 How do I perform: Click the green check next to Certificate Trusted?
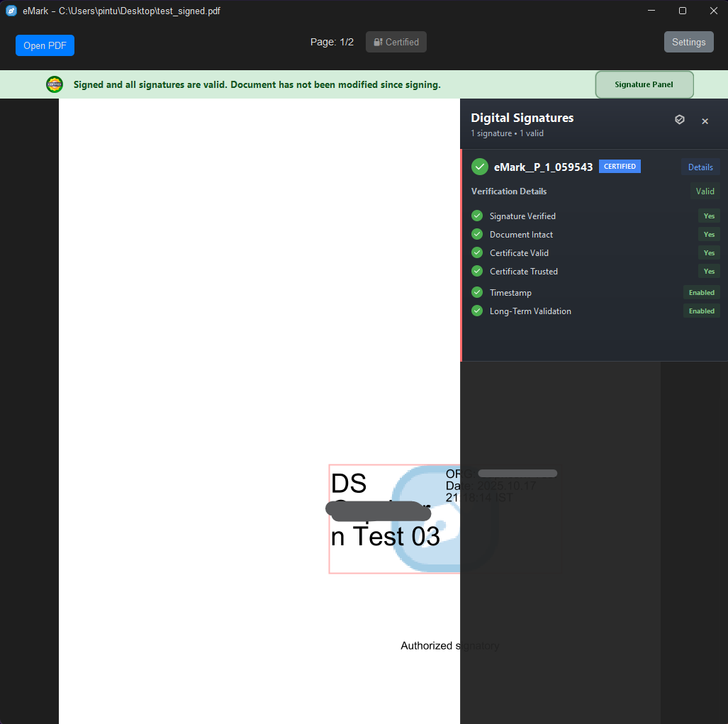click(476, 271)
